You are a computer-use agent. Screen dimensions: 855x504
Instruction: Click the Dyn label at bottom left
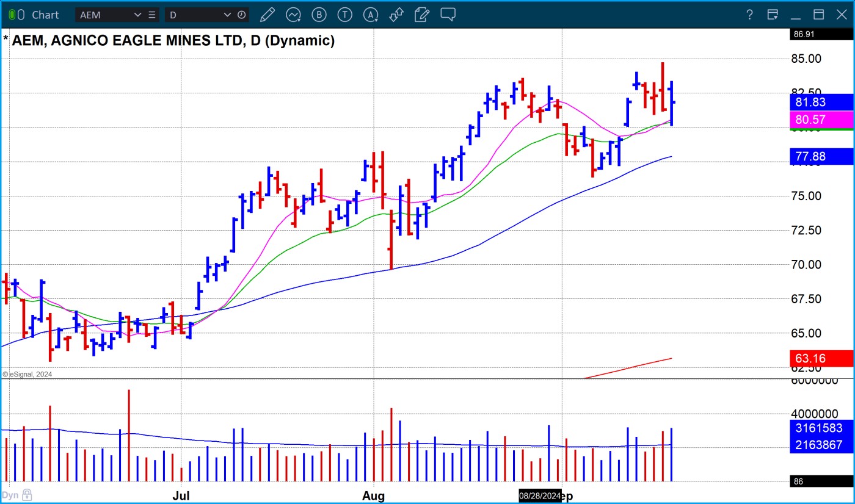tap(10, 495)
